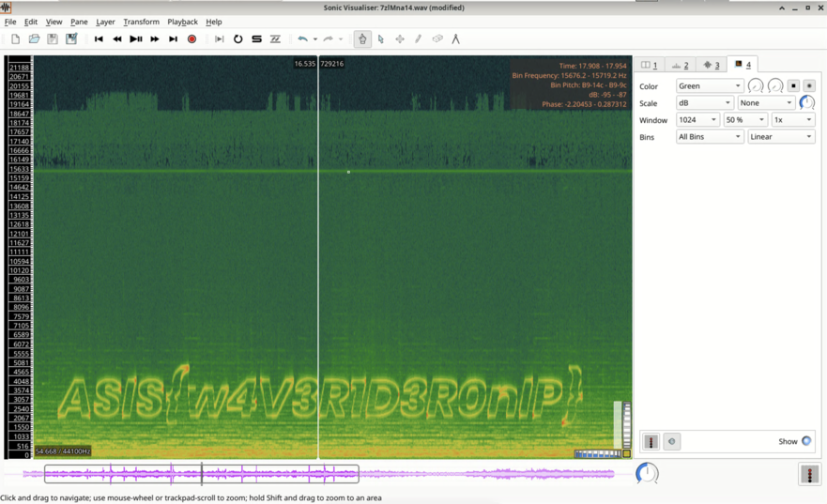The image size is (827, 504).
Task: Open the Playback menu
Action: click(182, 22)
